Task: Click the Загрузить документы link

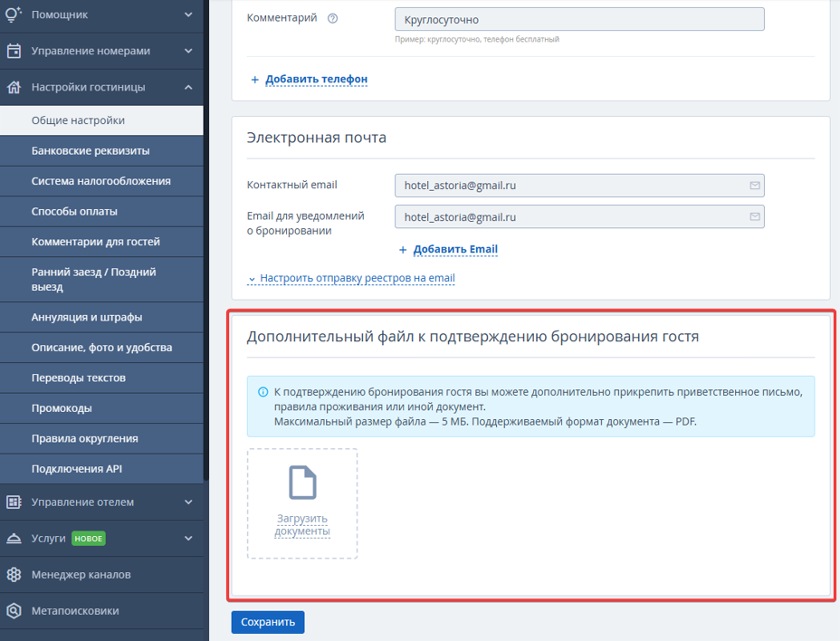Action: (x=302, y=525)
